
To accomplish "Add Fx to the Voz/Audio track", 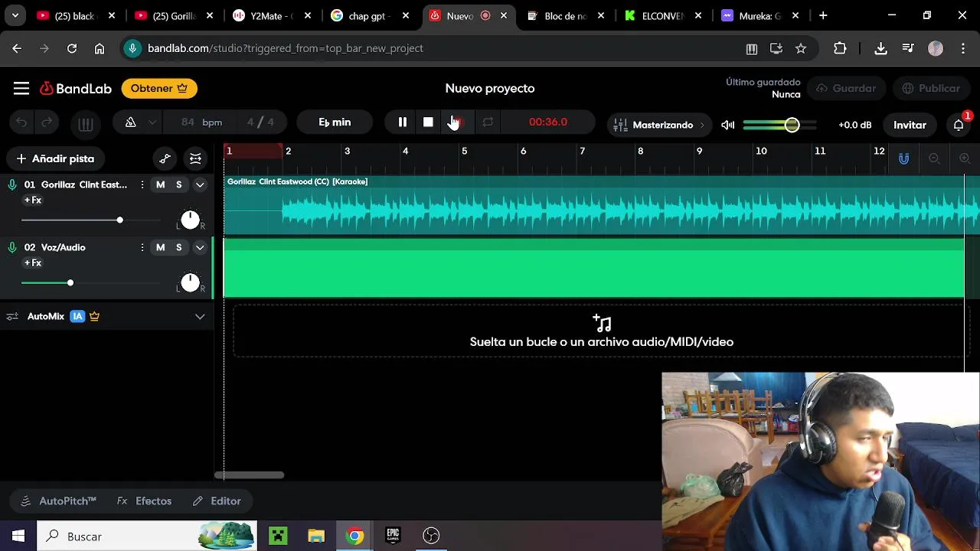I will pos(33,263).
